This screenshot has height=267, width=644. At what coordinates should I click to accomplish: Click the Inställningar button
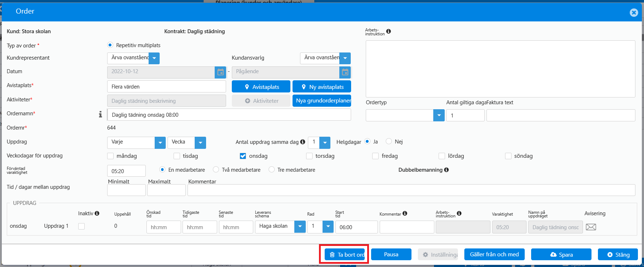click(x=438, y=255)
